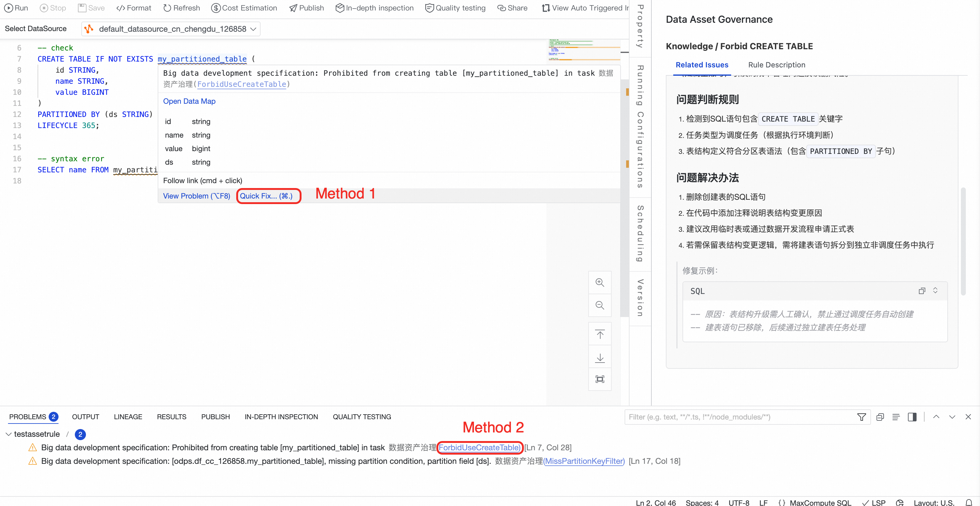Share this script
Viewport: 980px width, 506px height.
pos(512,8)
